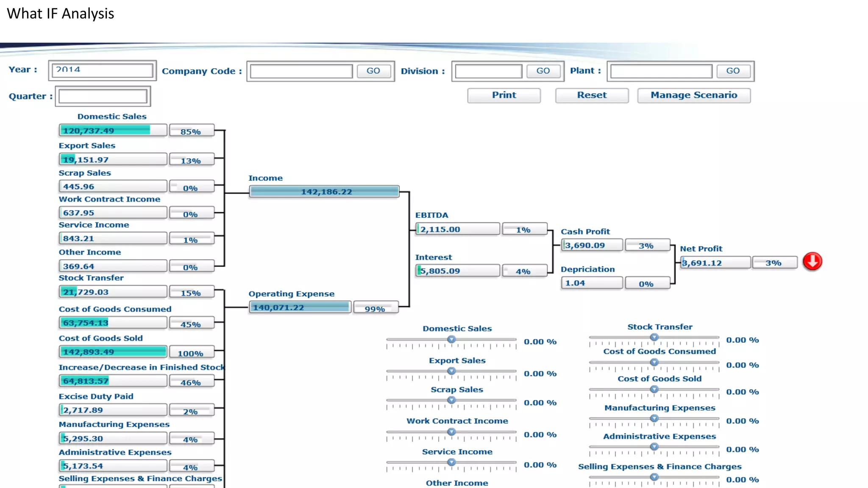The height and width of the screenshot is (488, 868).
Task: Click the Domestic Sales slider handle
Action: click(451, 339)
